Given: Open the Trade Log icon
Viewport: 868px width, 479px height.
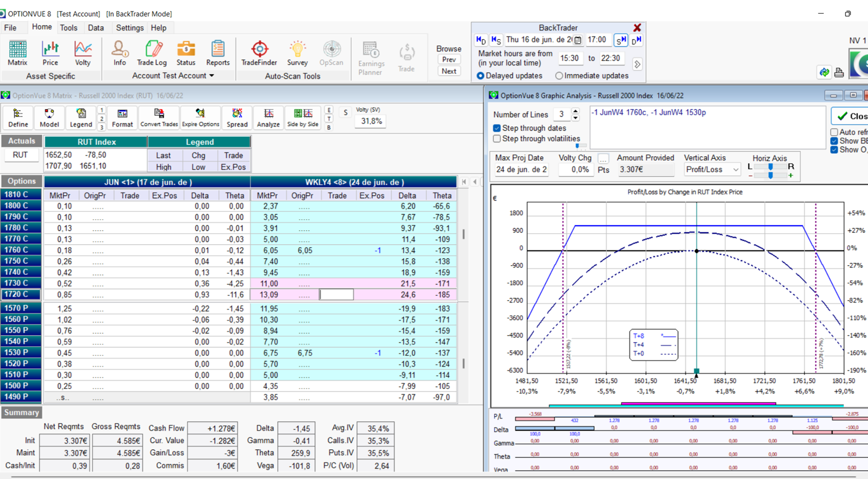Looking at the screenshot, I should click(152, 53).
